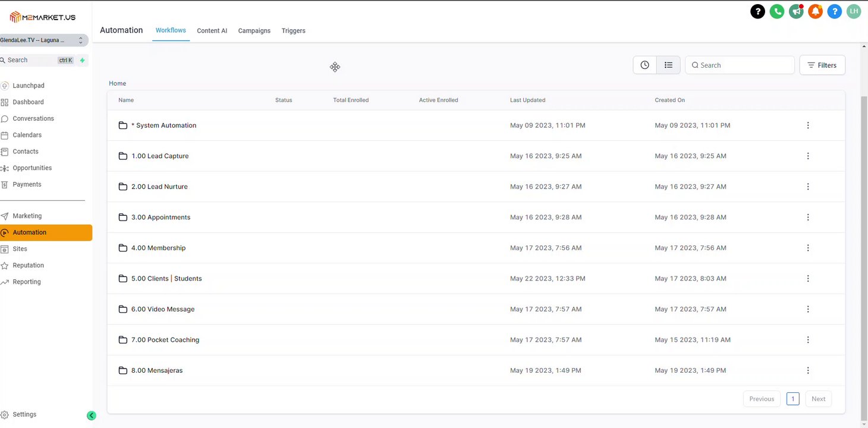
Task: Click the Name column header
Action: 126,100
